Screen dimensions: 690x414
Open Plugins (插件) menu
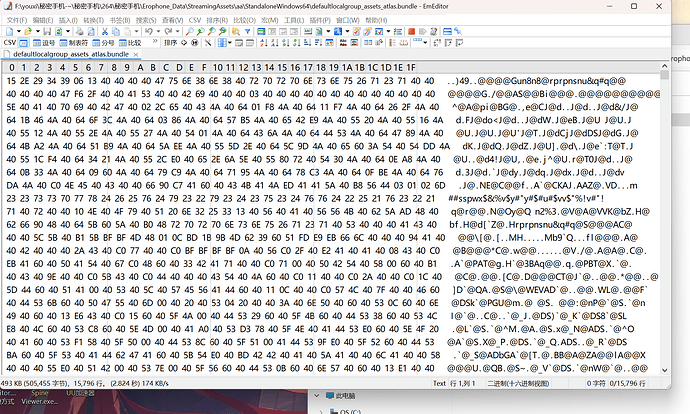pyautogui.click(x=320, y=20)
